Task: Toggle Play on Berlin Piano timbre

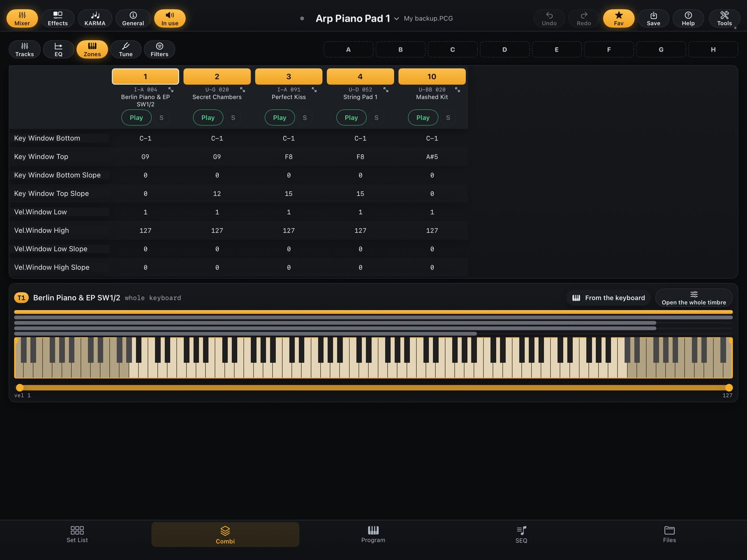Action: (x=136, y=118)
